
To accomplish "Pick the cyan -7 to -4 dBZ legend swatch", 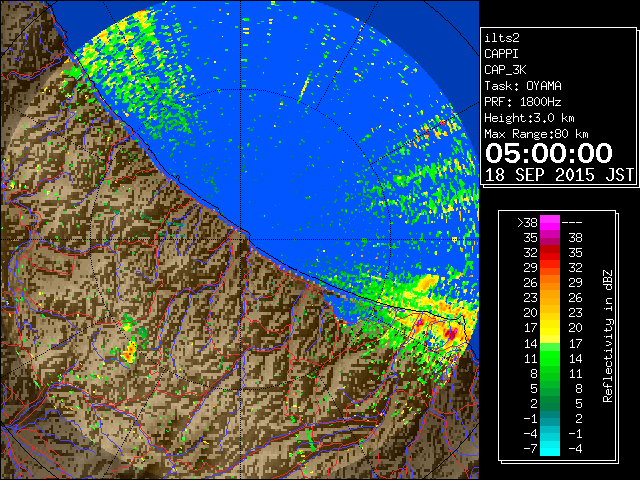I will 550,449.
